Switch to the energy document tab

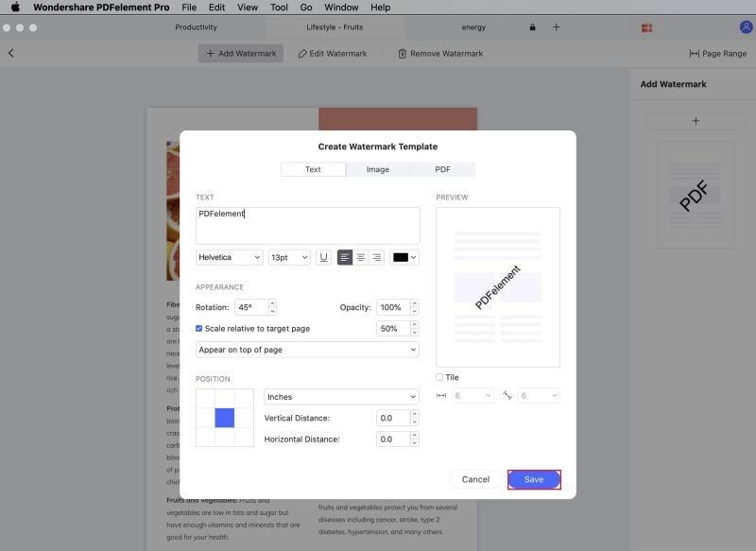(473, 27)
